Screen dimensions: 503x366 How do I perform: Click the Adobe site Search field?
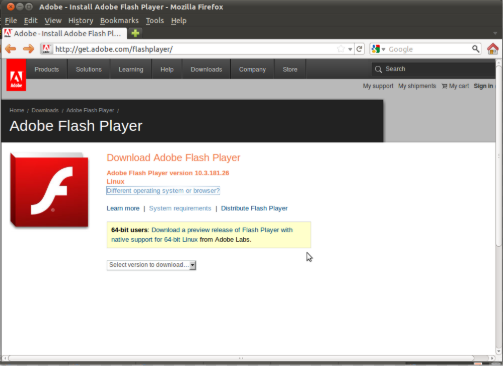click(x=433, y=69)
